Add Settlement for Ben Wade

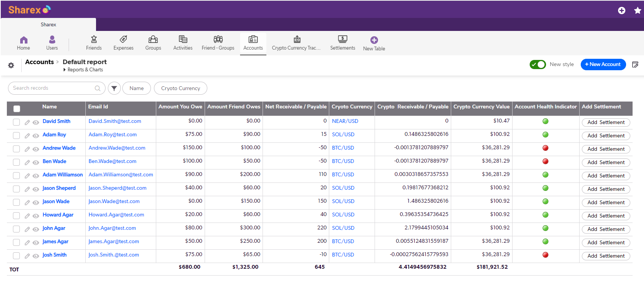(x=606, y=163)
